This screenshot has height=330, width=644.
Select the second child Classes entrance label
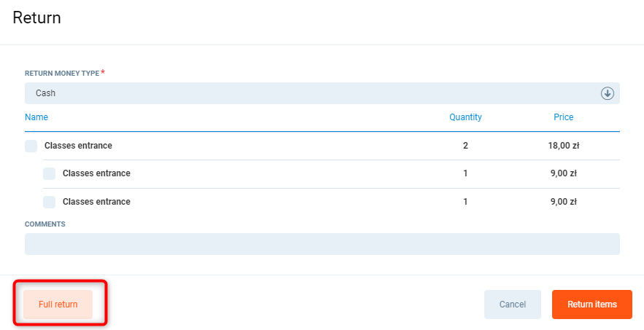click(x=96, y=202)
